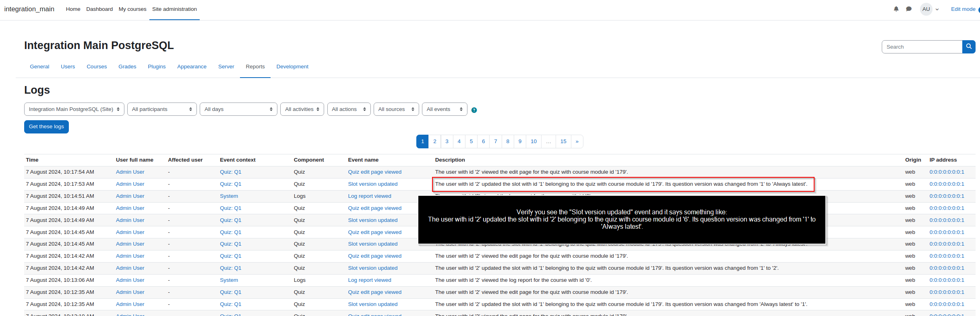Expand the user menu chevron
The image size is (980, 316).
click(937, 9)
